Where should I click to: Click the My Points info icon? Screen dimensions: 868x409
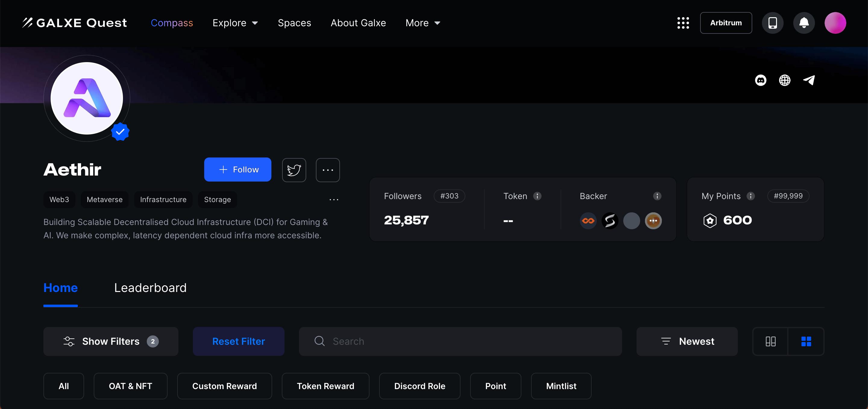click(x=750, y=196)
